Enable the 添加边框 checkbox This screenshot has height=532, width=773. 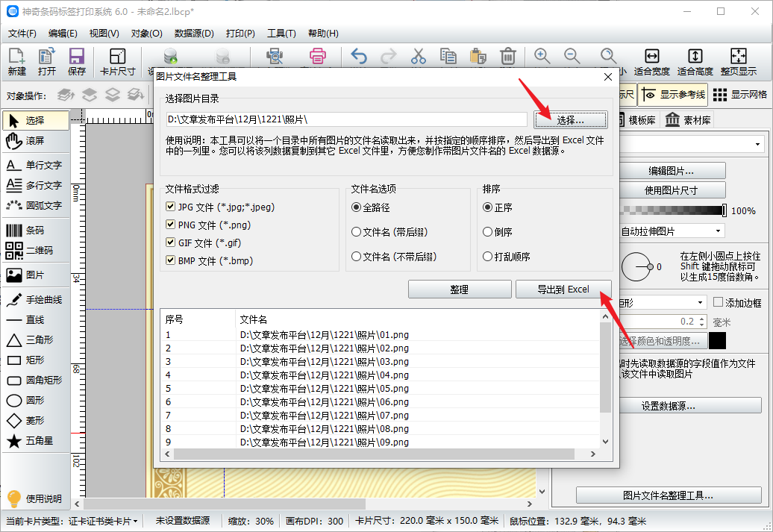coord(718,301)
